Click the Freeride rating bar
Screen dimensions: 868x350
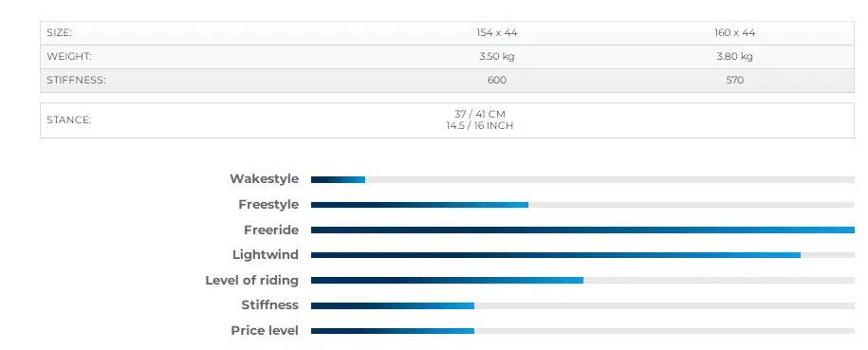[582, 230]
